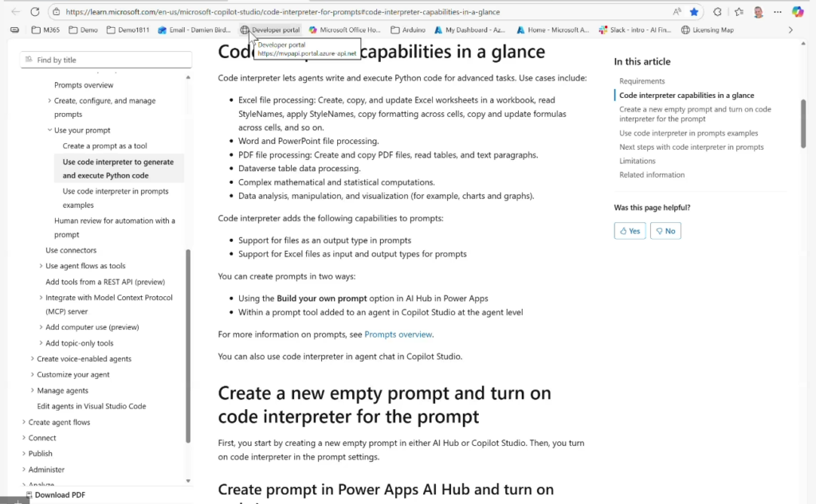The width and height of the screenshot is (816, 504).
Task: Click the No feedback button
Action: pyautogui.click(x=665, y=231)
